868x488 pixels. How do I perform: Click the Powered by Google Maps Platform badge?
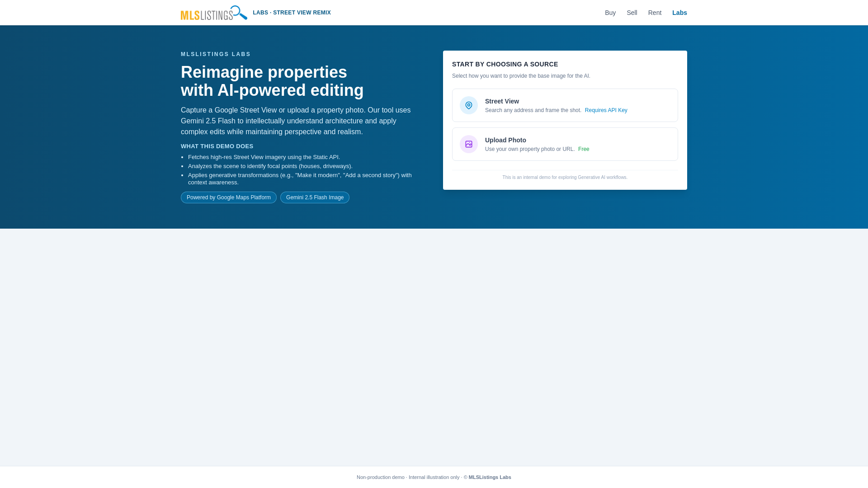coord(229,197)
